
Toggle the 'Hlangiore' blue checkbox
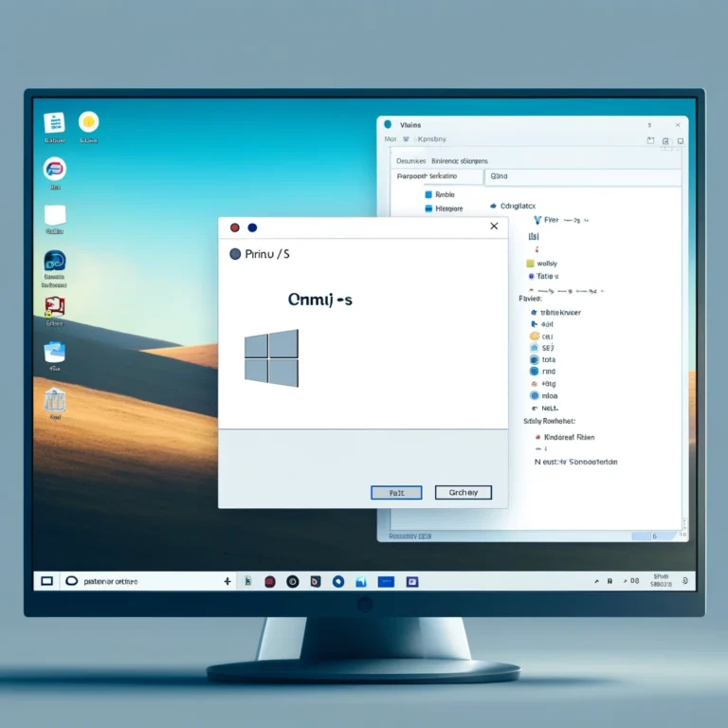point(428,209)
